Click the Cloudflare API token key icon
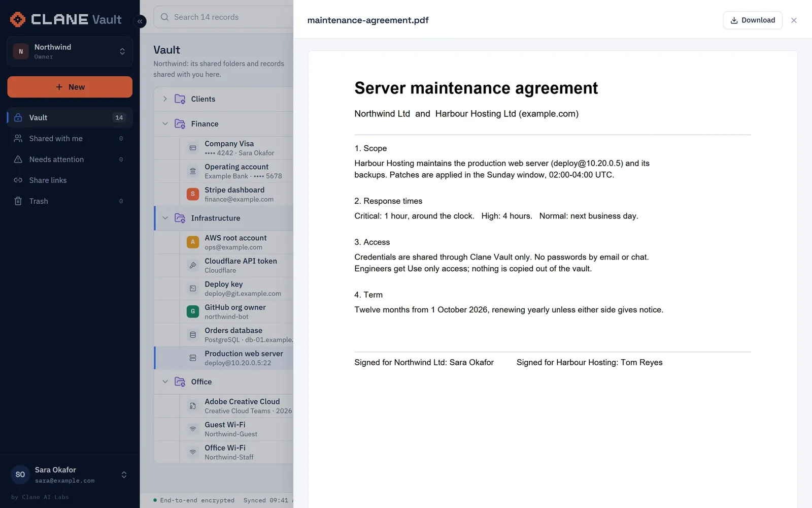 (193, 265)
